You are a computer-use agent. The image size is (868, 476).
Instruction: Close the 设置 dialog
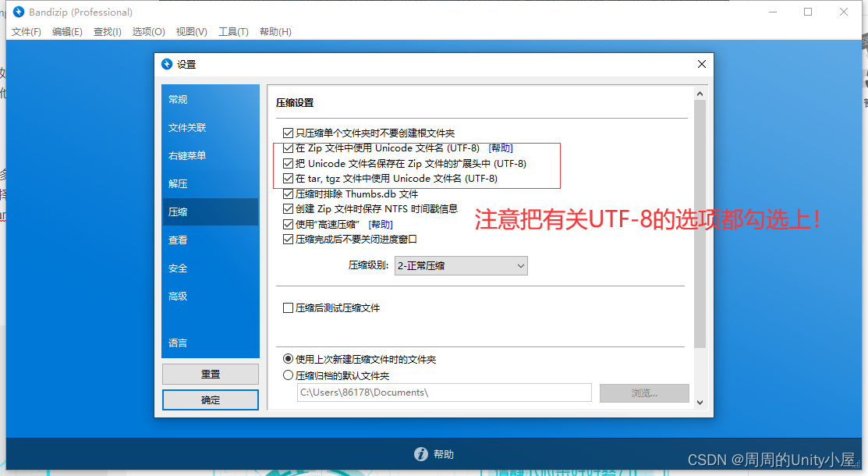tap(701, 64)
